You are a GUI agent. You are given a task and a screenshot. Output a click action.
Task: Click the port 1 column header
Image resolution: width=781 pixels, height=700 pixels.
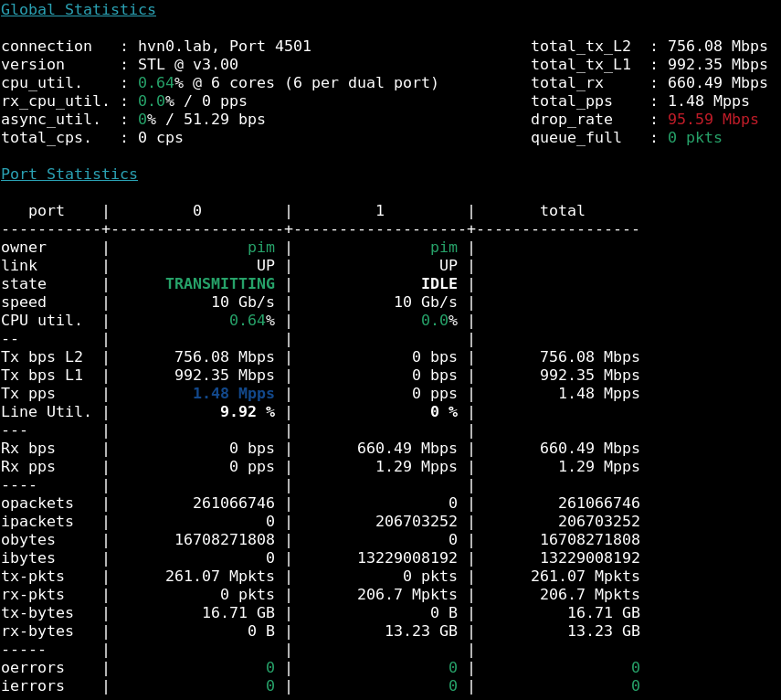click(380, 211)
